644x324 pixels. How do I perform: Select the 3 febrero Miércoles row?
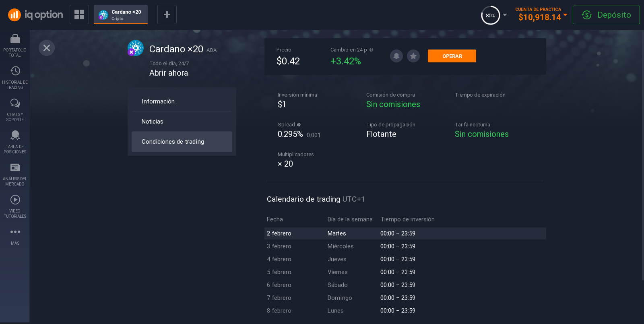[405, 246]
